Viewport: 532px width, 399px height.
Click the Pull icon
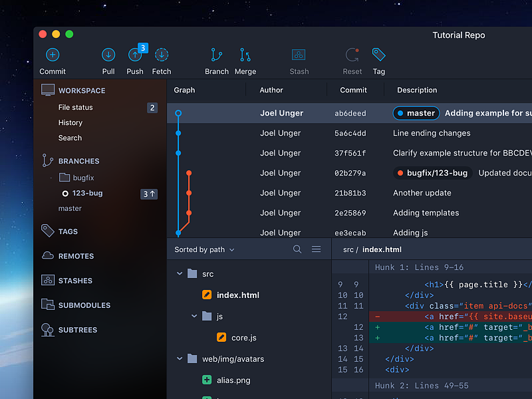pyautogui.click(x=108, y=56)
